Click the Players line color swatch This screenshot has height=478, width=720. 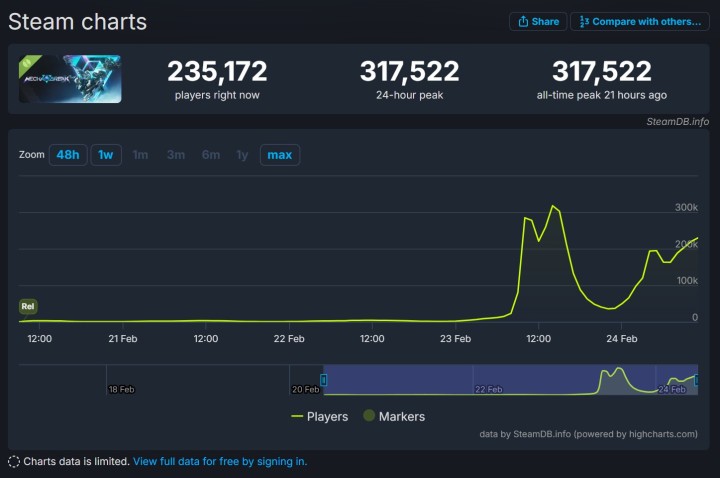tap(297, 416)
